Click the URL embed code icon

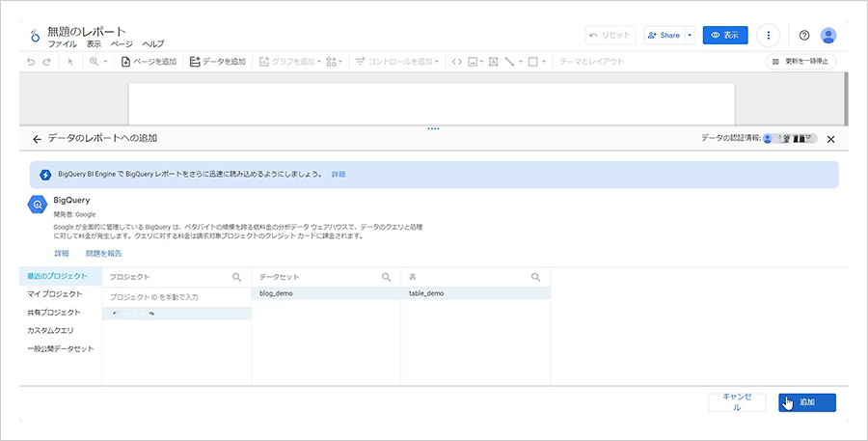pos(457,62)
